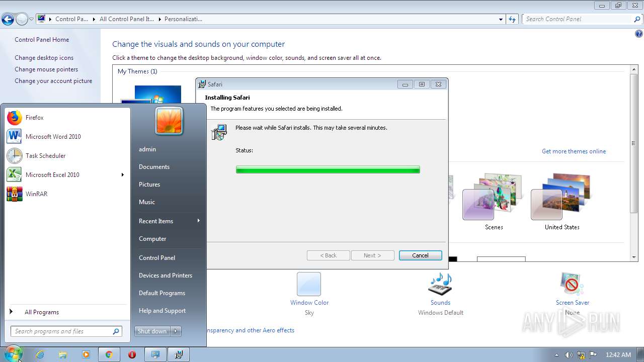The height and width of the screenshot is (362, 644).
Task: Open Google Chrome from the taskbar
Action: click(x=109, y=354)
